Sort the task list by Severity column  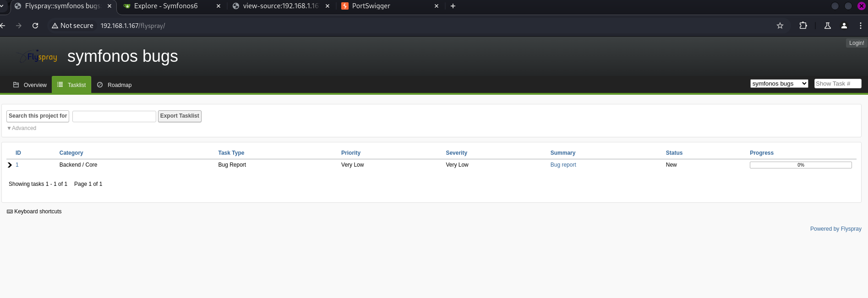(x=456, y=153)
